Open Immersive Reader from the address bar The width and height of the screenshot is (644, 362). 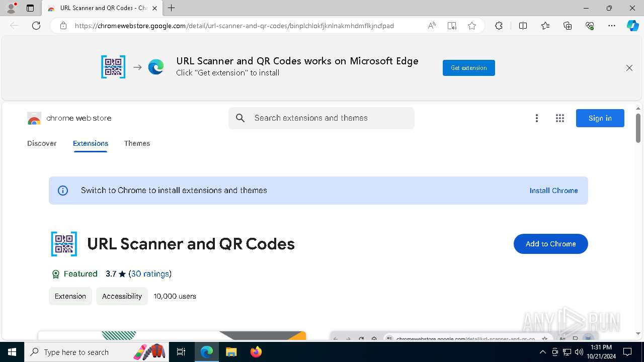pyautogui.click(x=452, y=26)
